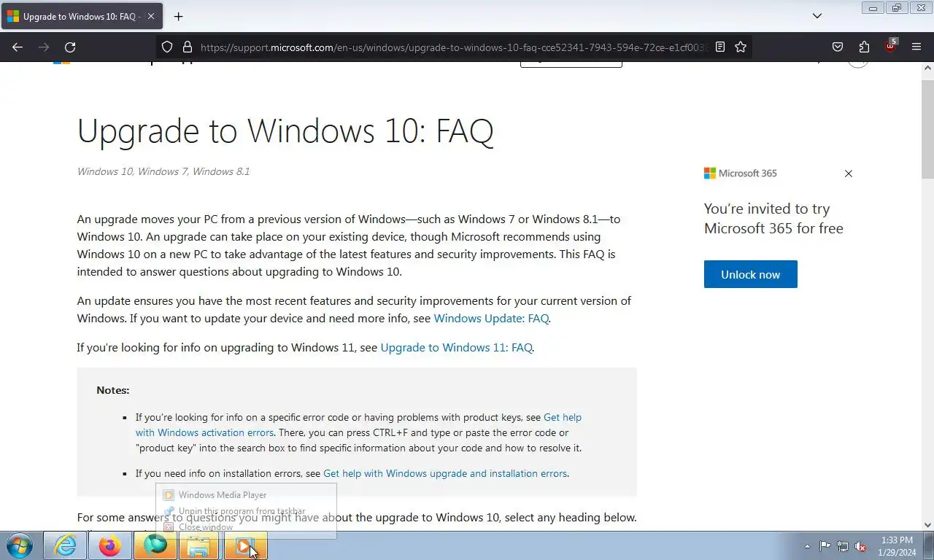Select the Upgrade to Windows 10: FAQ tab
This screenshot has height=560, width=934.
[x=81, y=16]
